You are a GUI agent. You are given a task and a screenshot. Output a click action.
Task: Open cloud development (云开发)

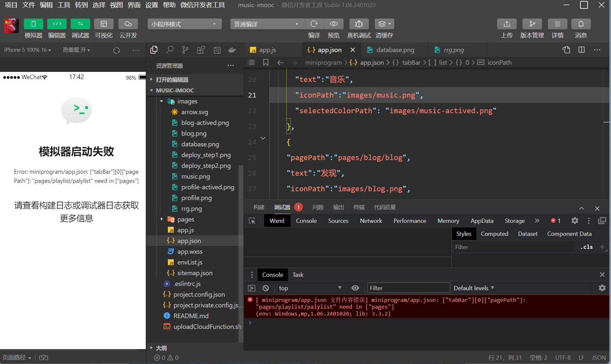128,24
